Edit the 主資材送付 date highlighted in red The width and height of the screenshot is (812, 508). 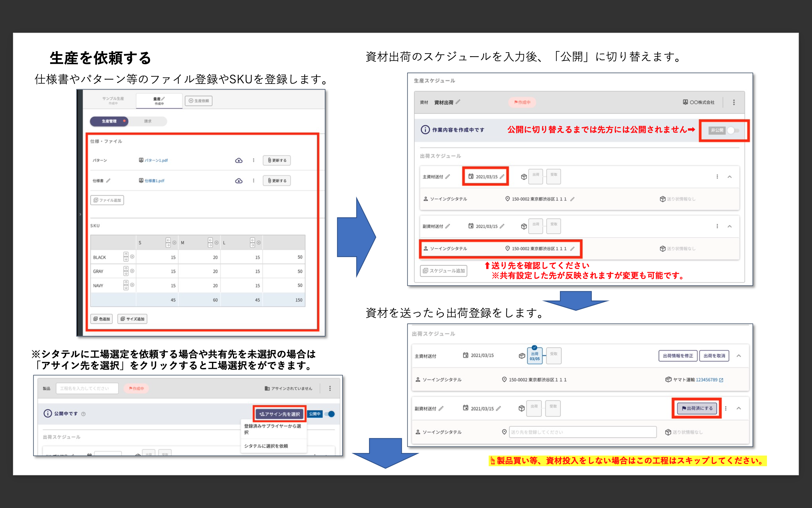tap(502, 176)
